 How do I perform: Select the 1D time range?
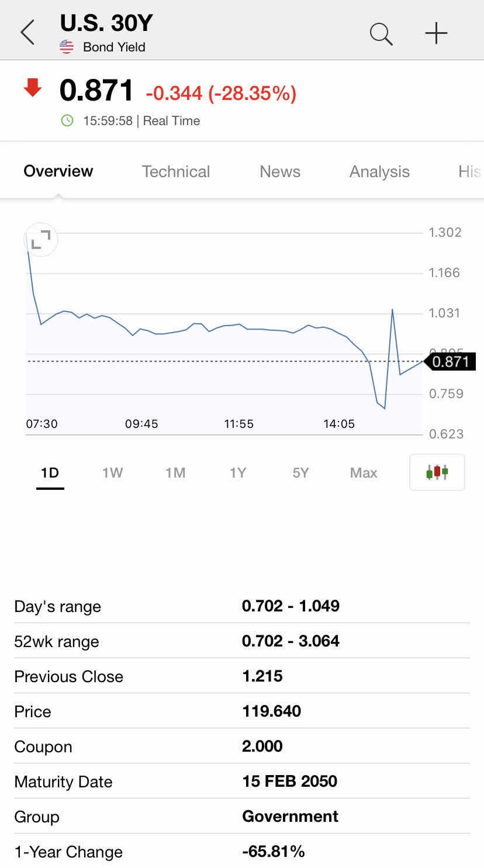(50, 472)
